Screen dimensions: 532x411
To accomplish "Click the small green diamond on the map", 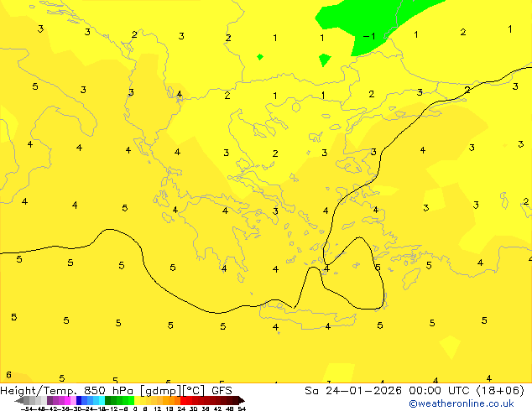I will coord(260,57).
